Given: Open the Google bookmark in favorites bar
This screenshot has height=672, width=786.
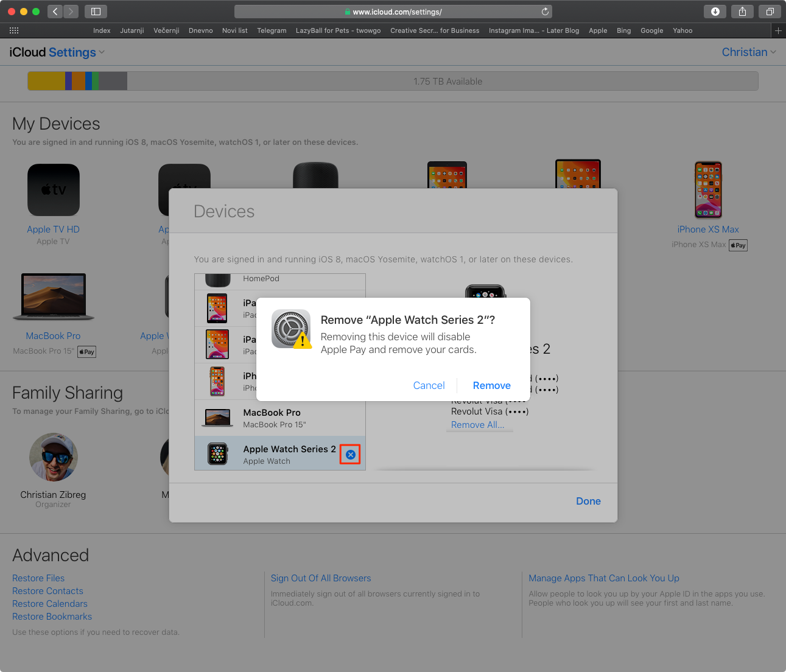Looking at the screenshot, I should [651, 30].
